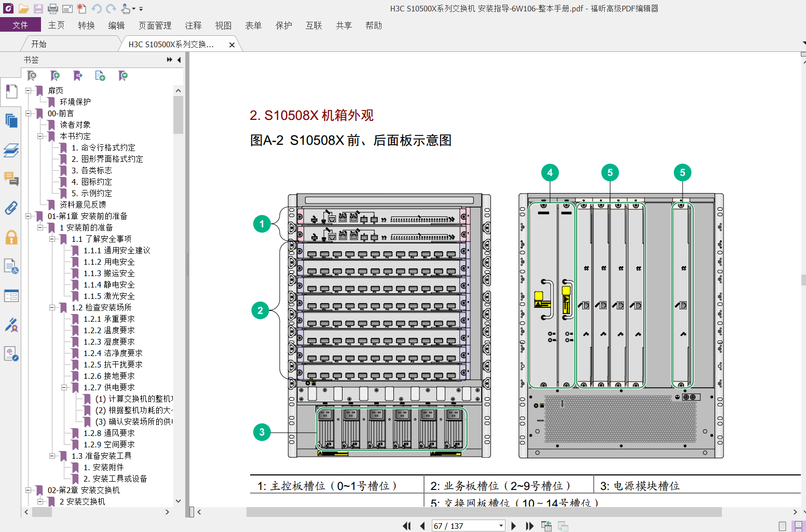This screenshot has width=806, height=532.
Task: Collapse the bookmarks panel with left arrow
Action: (179, 60)
